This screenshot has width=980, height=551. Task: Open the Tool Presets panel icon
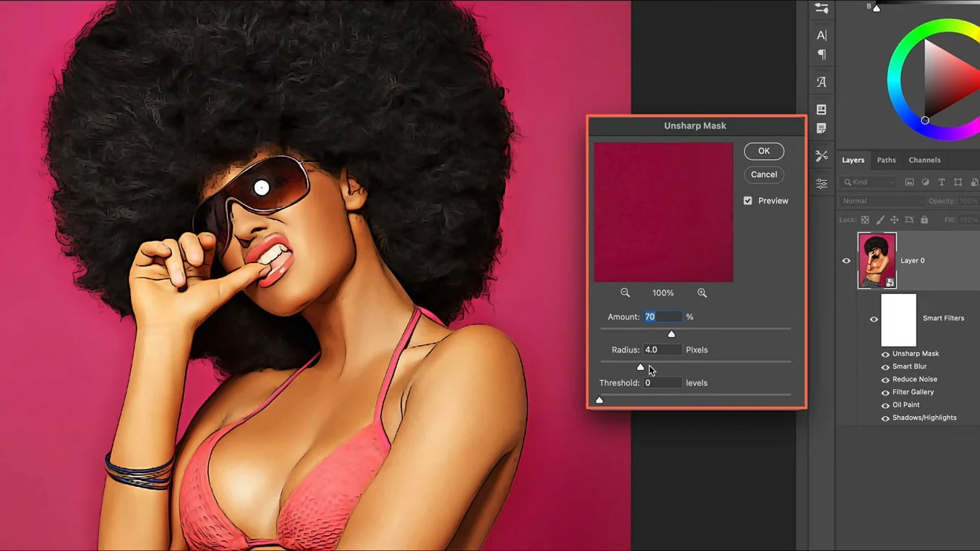(x=822, y=155)
